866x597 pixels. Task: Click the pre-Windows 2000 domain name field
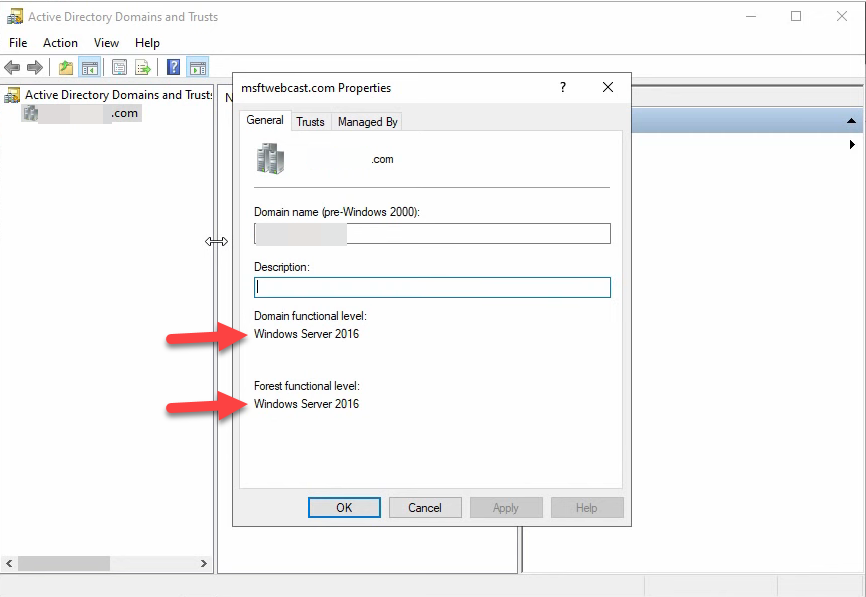tap(432, 234)
